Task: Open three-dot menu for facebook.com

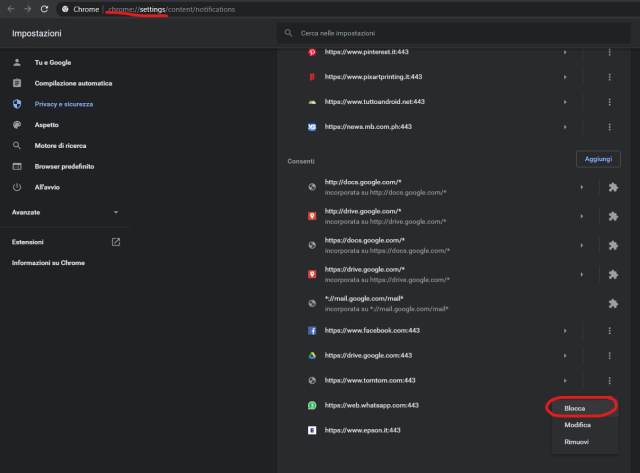Action: coord(608,329)
